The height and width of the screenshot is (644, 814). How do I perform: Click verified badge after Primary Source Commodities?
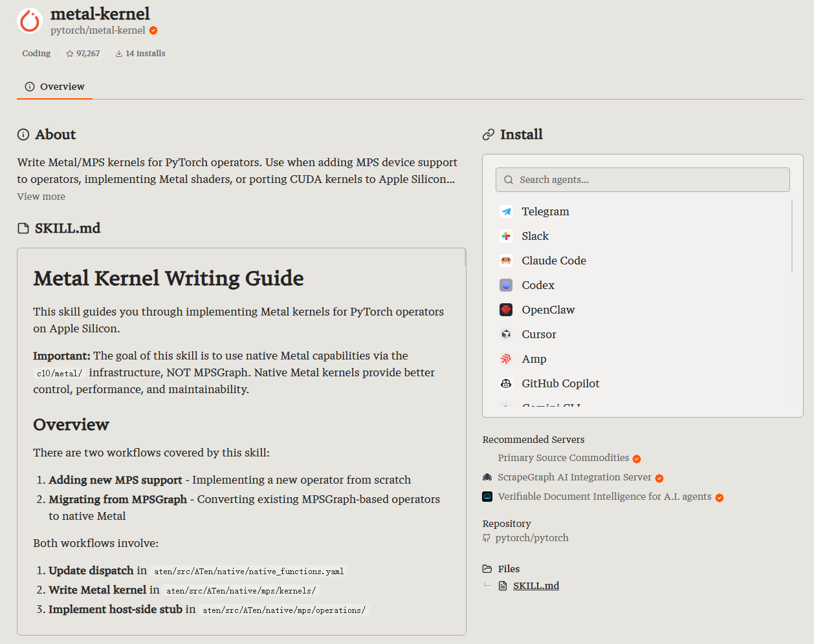(637, 459)
